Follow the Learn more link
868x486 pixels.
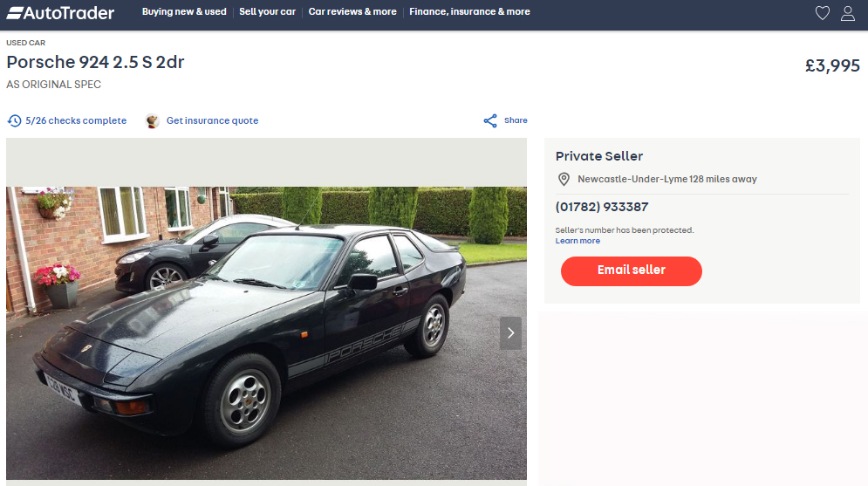point(578,241)
